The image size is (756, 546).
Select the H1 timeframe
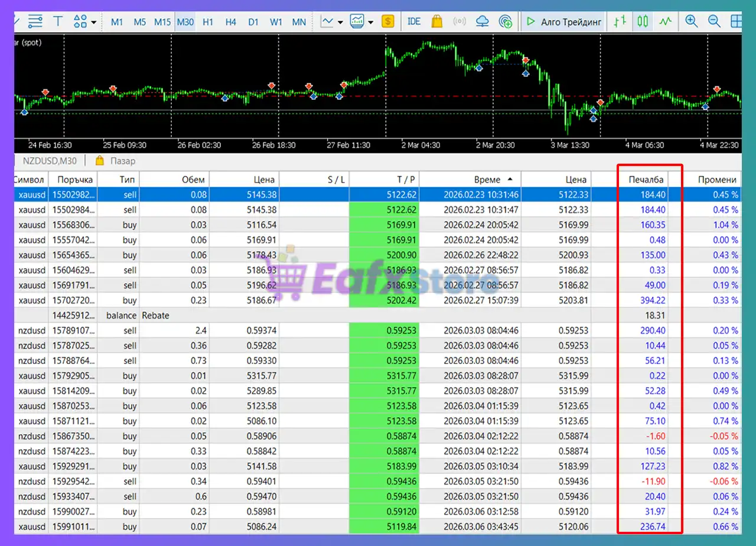[208, 22]
